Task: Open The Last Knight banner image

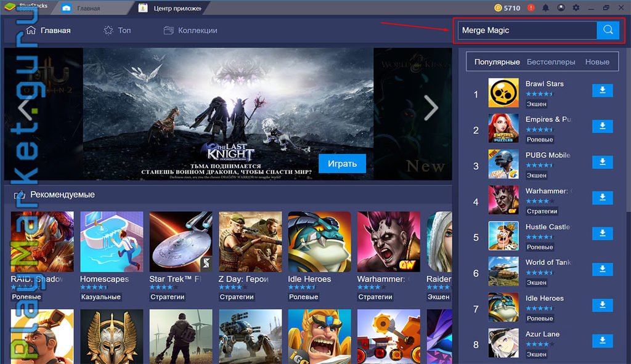Action: [x=228, y=114]
